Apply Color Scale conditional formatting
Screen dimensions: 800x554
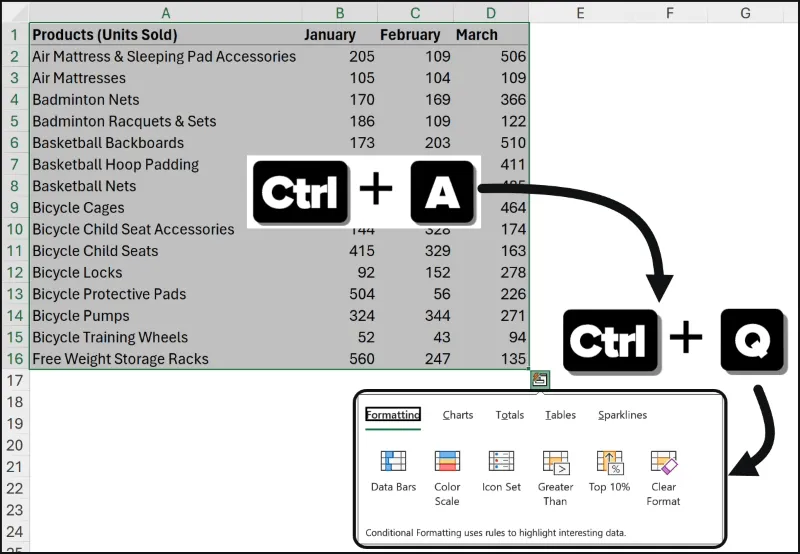click(447, 462)
